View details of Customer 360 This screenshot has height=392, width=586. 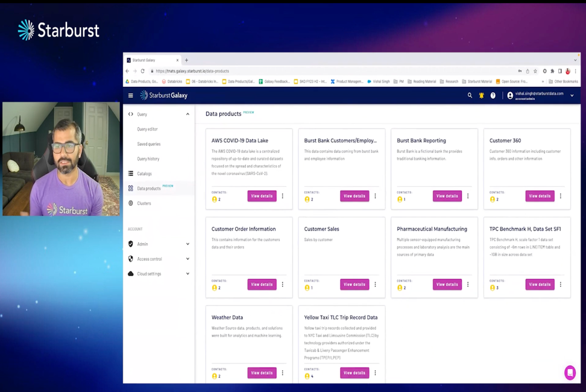pyautogui.click(x=540, y=196)
